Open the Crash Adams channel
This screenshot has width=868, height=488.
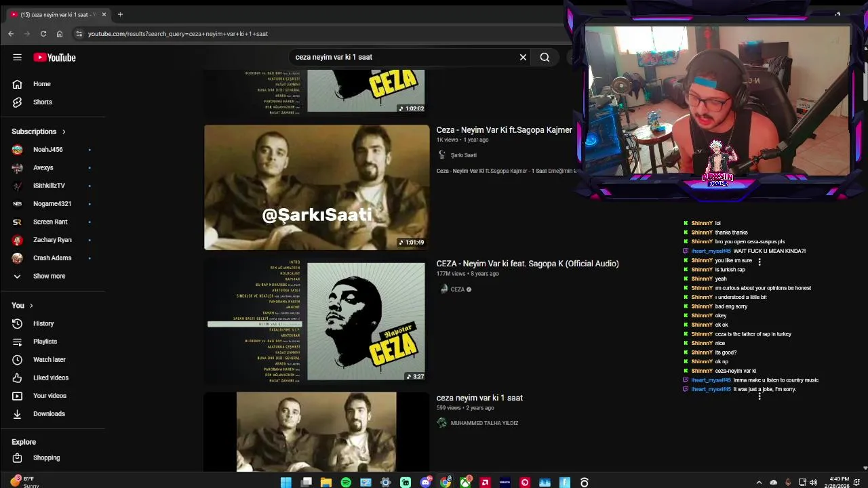point(53,258)
